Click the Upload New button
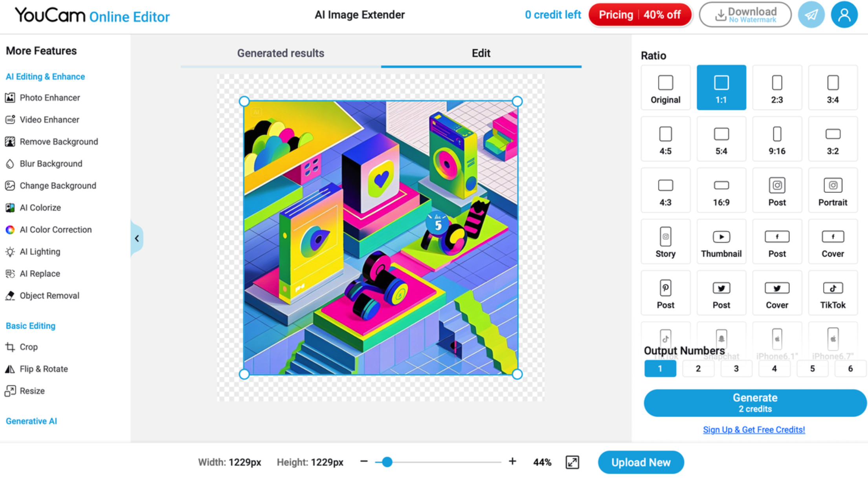 (640, 462)
